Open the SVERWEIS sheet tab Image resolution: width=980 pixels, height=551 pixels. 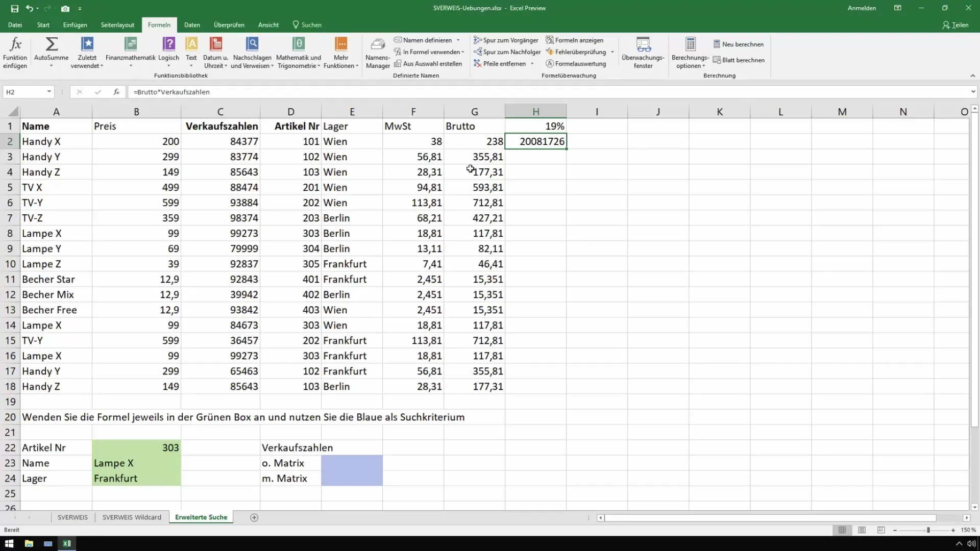(x=72, y=517)
